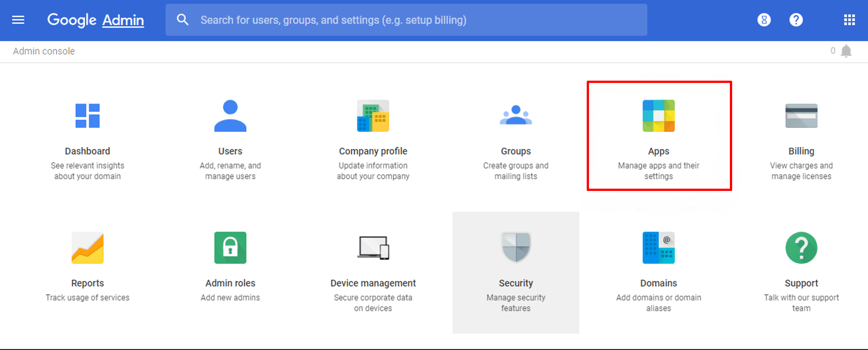The image size is (868, 350).
Task: Click the notifications bell icon
Action: (846, 51)
